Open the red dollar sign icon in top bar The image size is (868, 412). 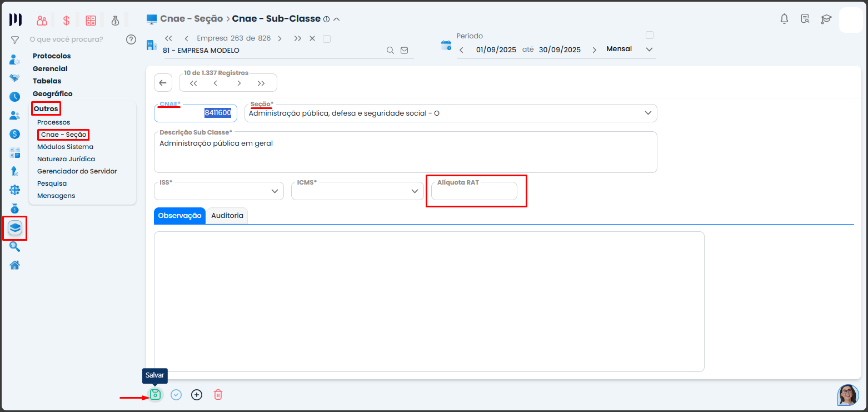(66, 21)
